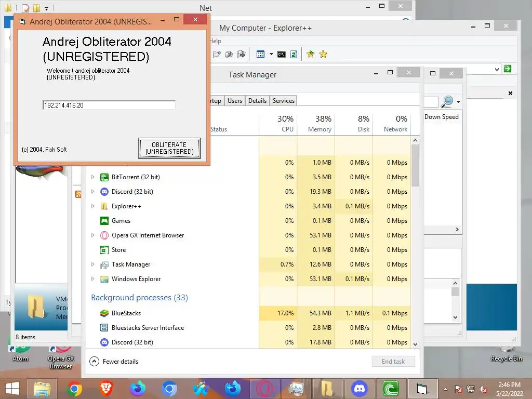
Task: Show hidden system tray icons
Action: click(445, 390)
